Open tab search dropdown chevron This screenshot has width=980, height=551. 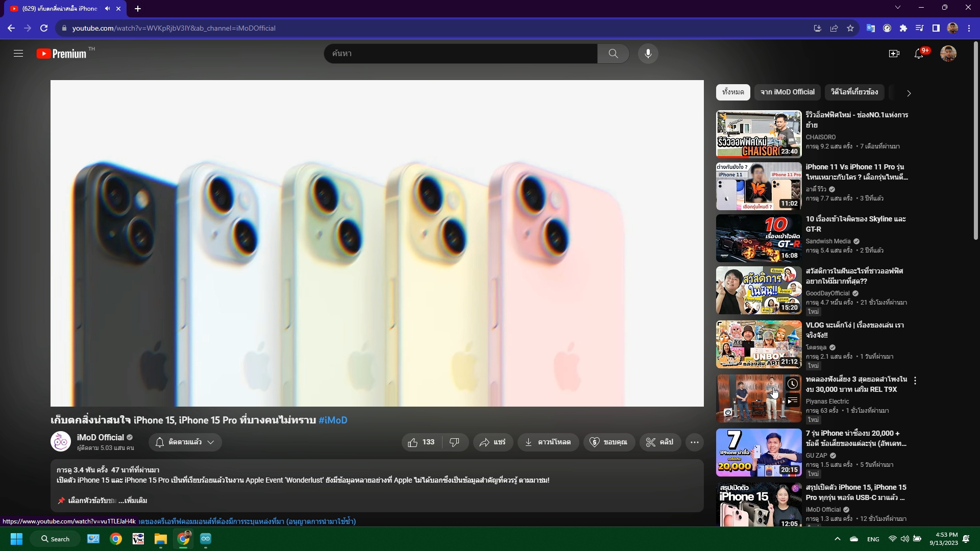[898, 7]
